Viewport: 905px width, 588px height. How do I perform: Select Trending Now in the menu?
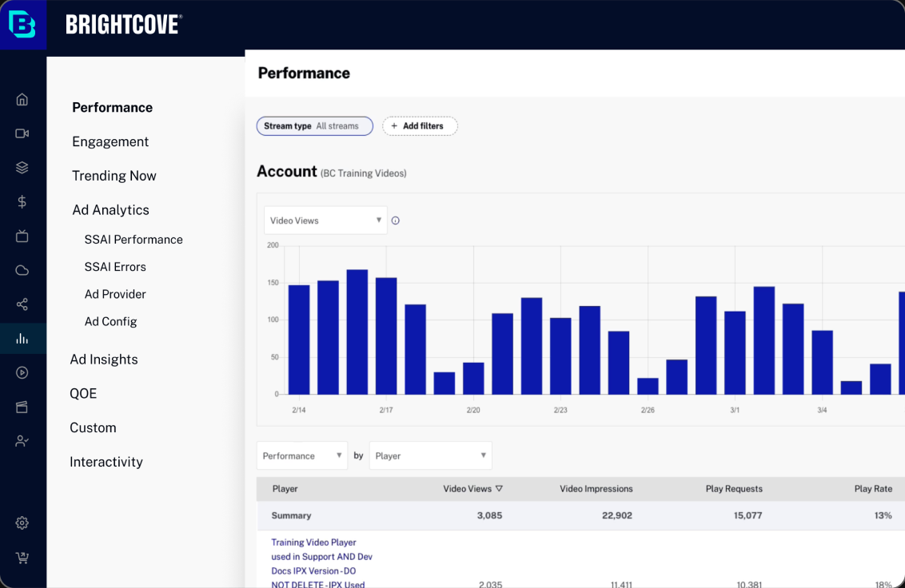(x=114, y=176)
